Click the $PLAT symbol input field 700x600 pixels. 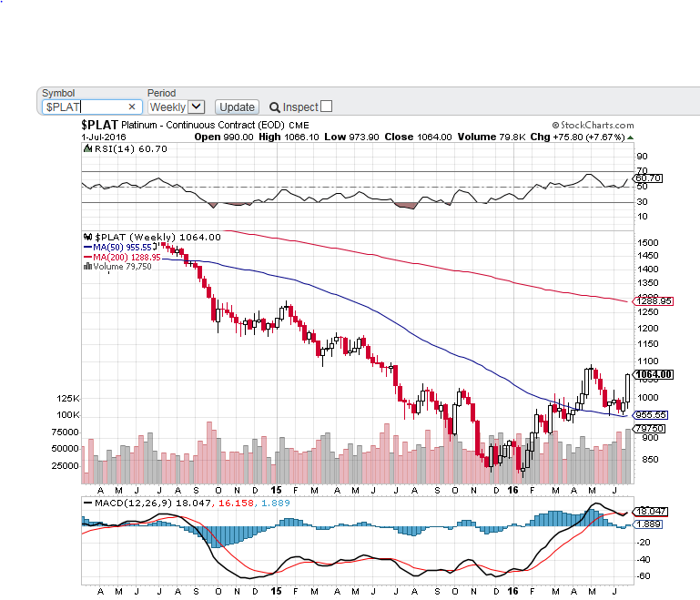(x=93, y=107)
